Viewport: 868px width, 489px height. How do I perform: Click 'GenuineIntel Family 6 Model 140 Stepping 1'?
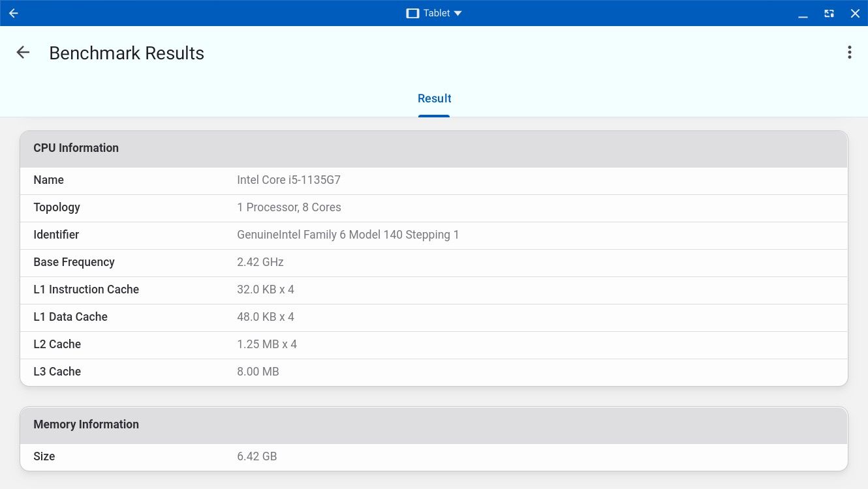point(348,235)
